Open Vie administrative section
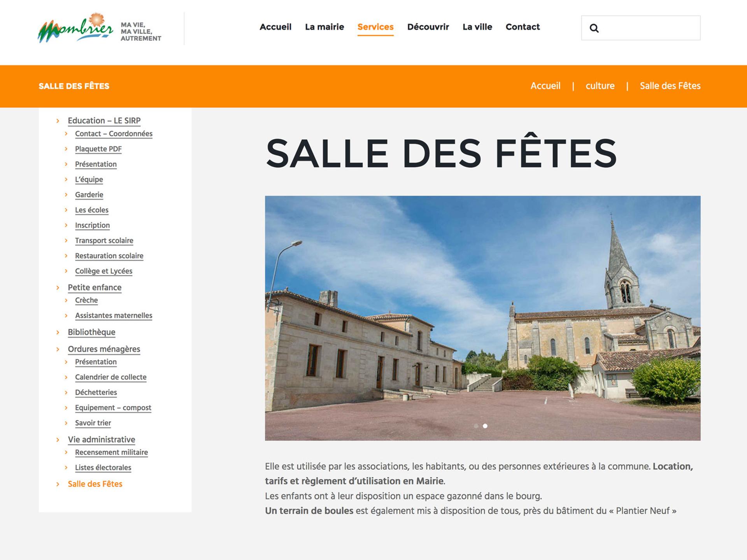Screen dimensions: 747x560 tap(102, 439)
